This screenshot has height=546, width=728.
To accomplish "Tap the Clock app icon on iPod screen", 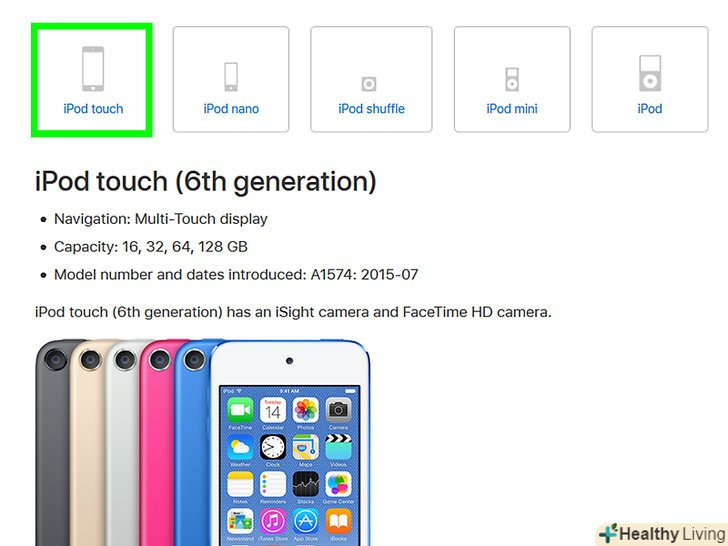I will pyautogui.click(x=273, y=447).
